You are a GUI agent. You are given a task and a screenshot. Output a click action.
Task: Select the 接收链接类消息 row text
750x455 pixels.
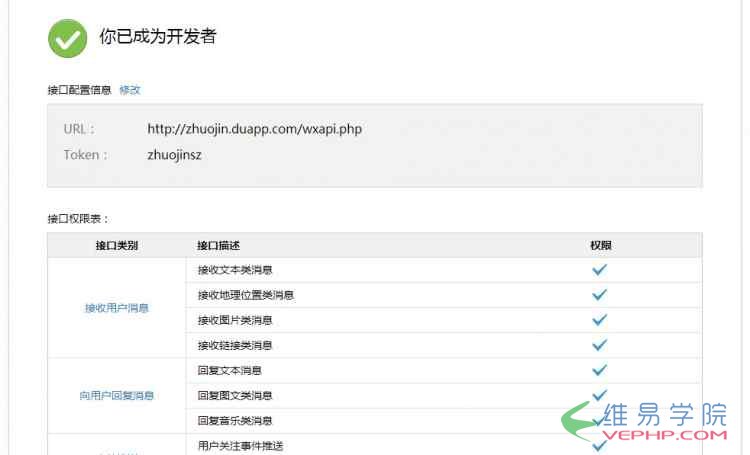click(235, 345)
